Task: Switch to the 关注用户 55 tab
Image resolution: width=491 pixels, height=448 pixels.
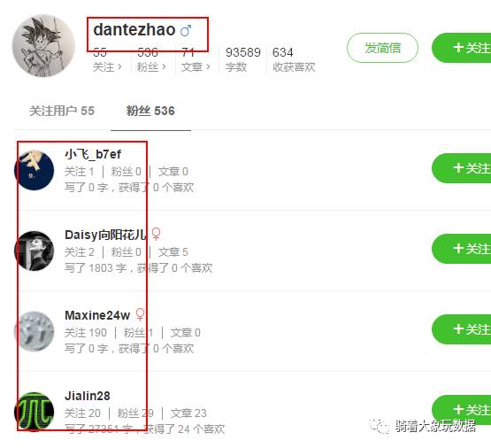Action: (62, 111)
